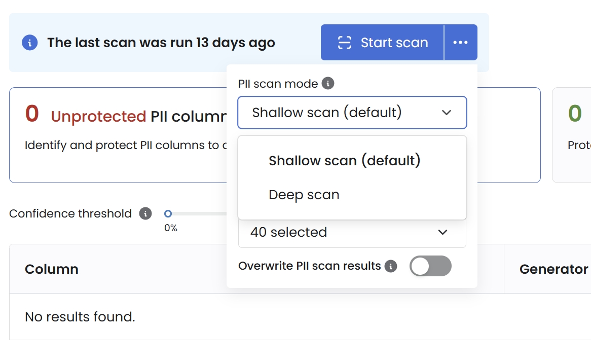Select the Deep scan option

pyautogui.click(x=304, y=195)
